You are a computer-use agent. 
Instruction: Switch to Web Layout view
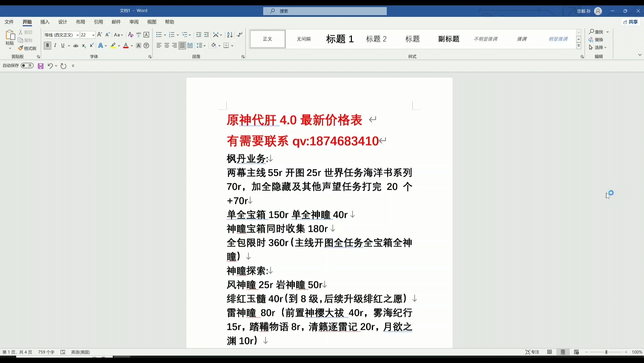point(577,352)
